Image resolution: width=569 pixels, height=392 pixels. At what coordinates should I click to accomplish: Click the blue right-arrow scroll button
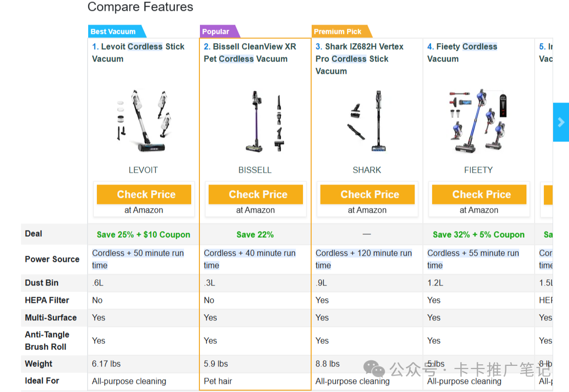click(561, 122)
